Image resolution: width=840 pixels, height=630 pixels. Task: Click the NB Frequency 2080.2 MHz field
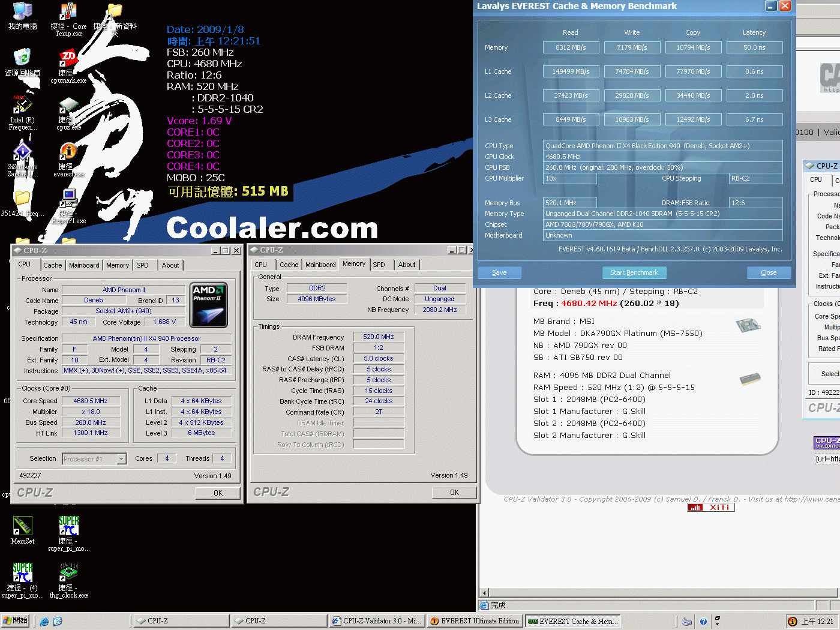[440, 310]
